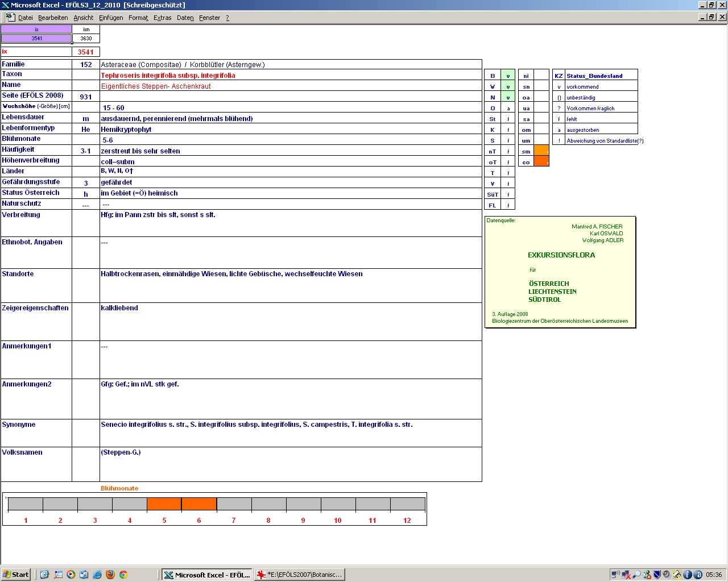728x582 pixels.
Task: Click the system clock showing 05:36
Action: click(x=714, y=575)
